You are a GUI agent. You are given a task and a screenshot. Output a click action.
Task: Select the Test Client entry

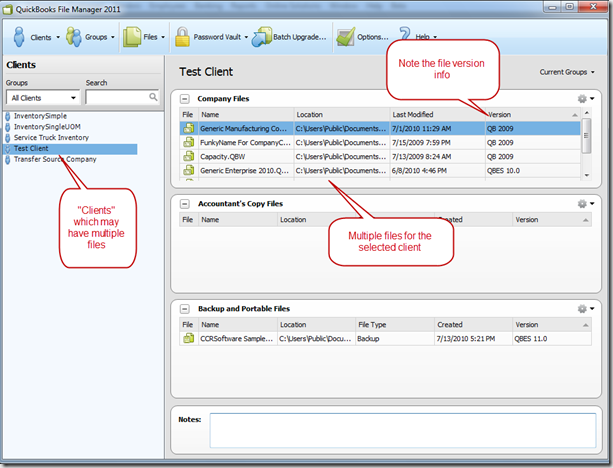click(70, 149)
